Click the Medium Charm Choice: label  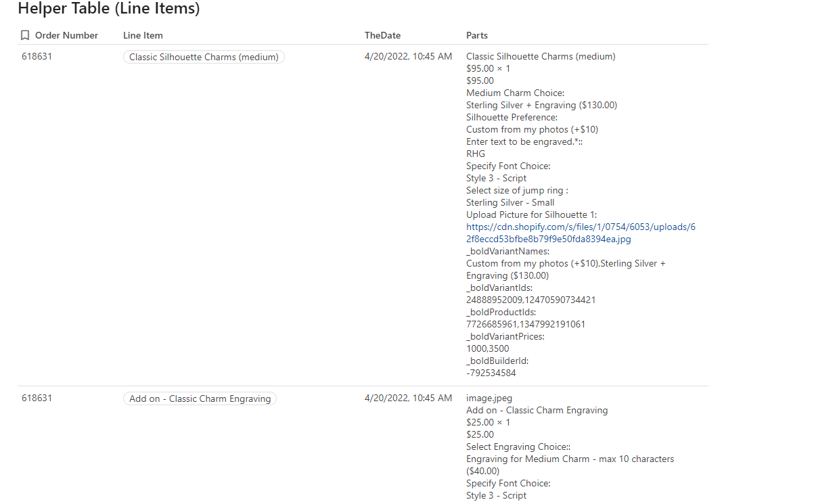tap(515, 93)
